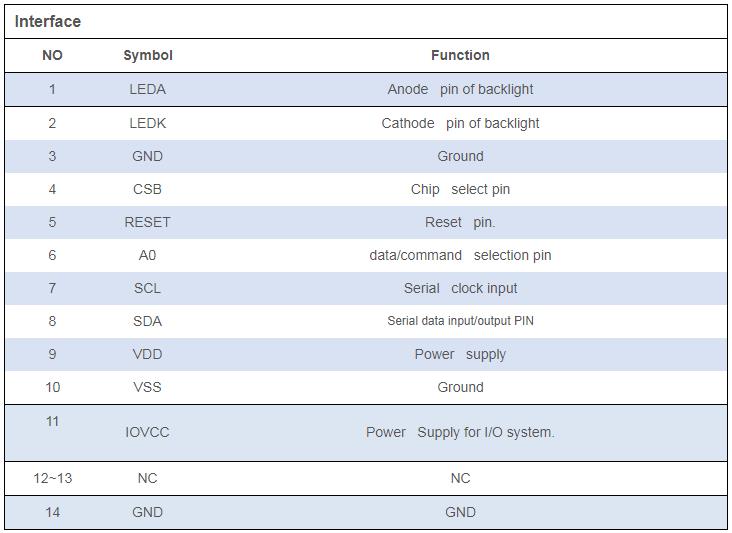Select the RESET symbol cell
This screenshot has height=533, width=732.
point(148,222)
